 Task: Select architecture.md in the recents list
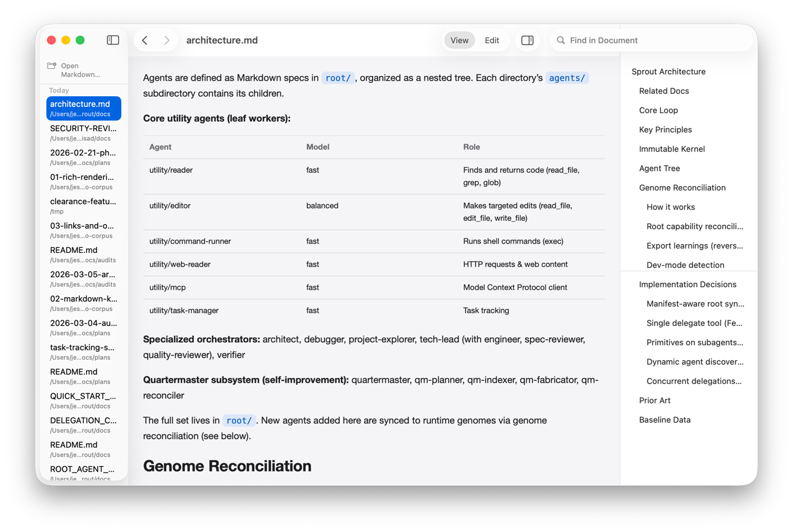pos(83,107)
